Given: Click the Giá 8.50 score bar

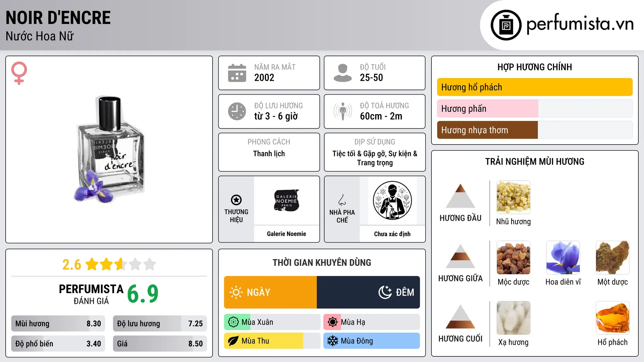Looking at the screenshot, I should [x=160, y=343].
